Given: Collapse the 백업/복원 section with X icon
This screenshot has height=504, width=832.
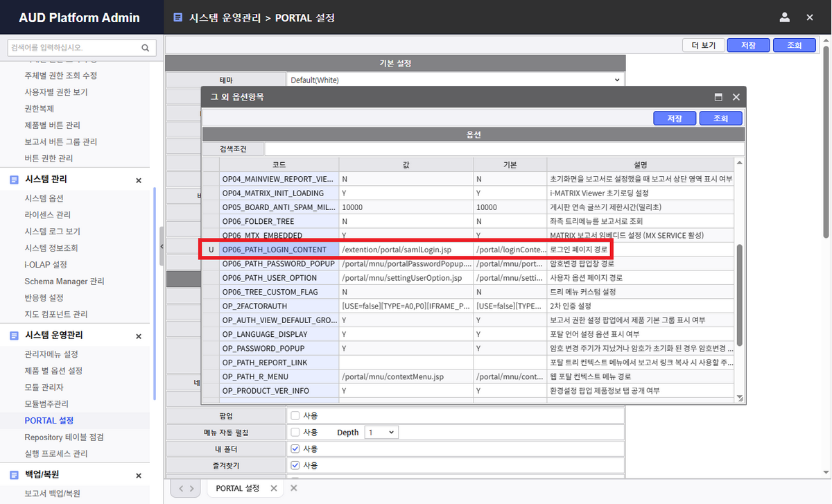Looking at the screenshot, I should pyautogui.click(x=138, y=476).
